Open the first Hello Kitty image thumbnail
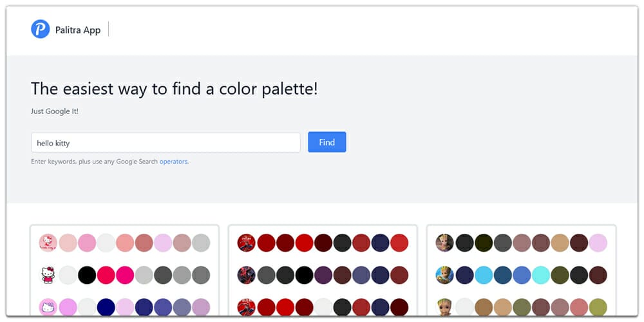Image resolution: width=644 pixels, height=322 pixels. [48, 243]
